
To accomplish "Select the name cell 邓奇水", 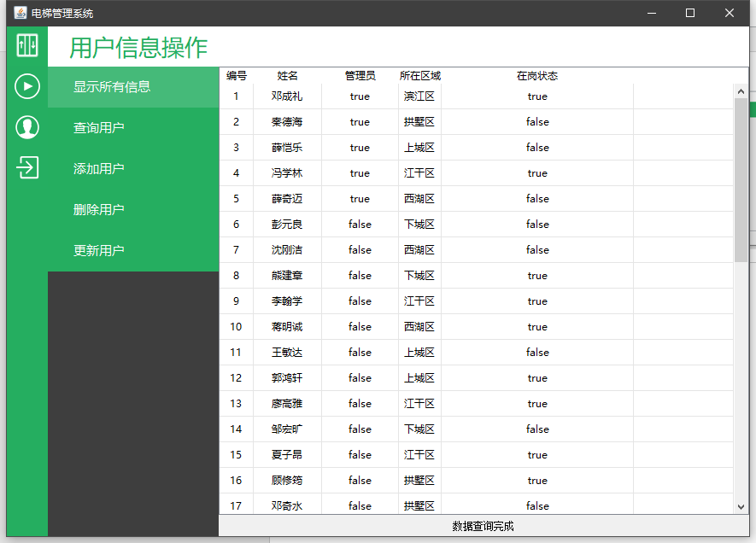I will [287, 504].
